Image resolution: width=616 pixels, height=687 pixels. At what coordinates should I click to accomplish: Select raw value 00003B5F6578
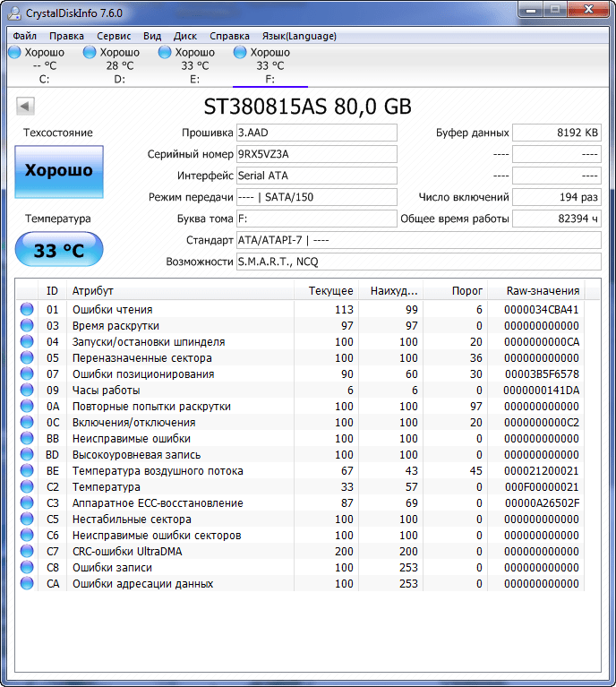click(x=542, y=374)
